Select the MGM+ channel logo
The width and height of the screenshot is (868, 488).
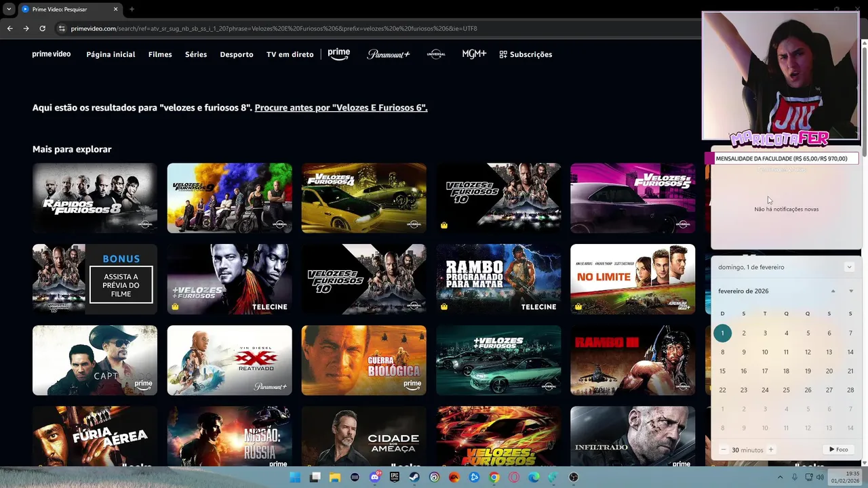coord(474,54)
